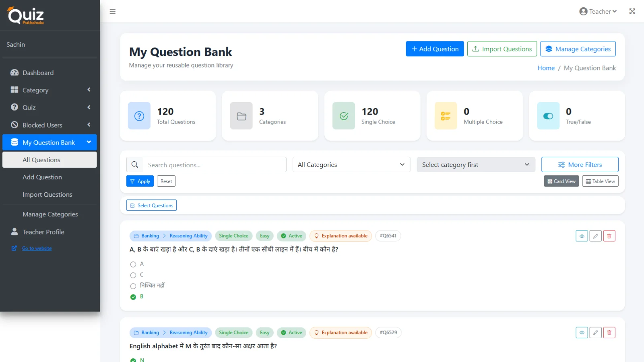Select correct option B in Q6541
Viewport: 644px width, 362px height.
point(133,297)
